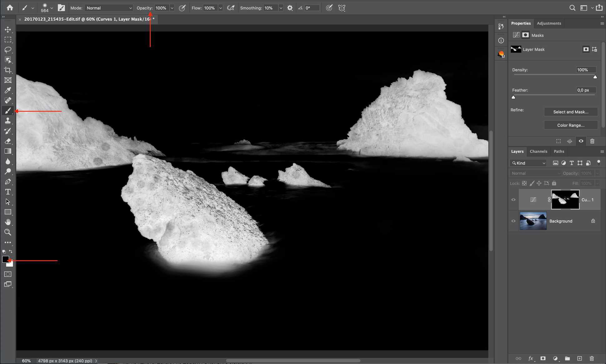Screen dimensions: 606x364
Task: Select the Lasso tool
Action: [x=8, y=50]
